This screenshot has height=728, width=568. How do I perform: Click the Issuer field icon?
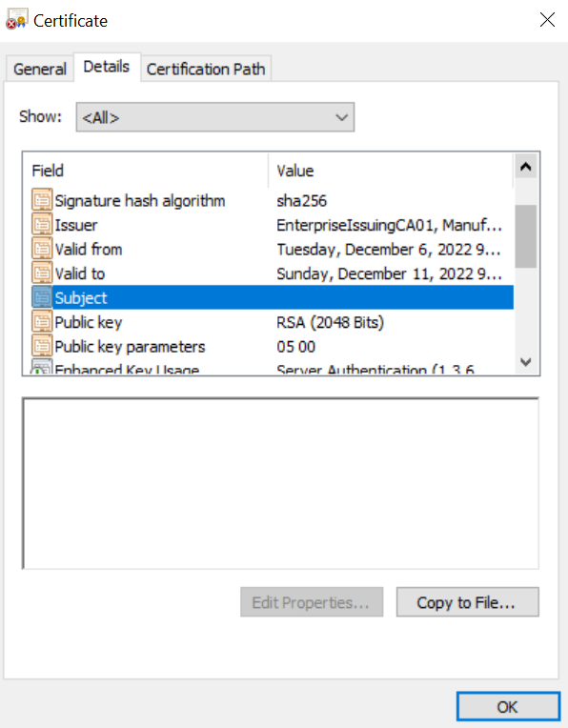[42, 224]
